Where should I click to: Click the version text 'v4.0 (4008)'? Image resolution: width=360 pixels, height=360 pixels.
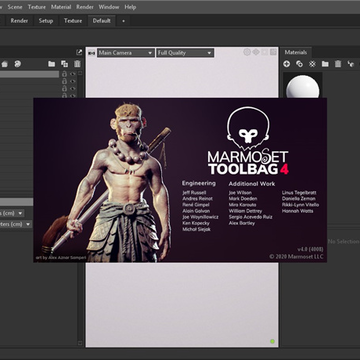310,250
